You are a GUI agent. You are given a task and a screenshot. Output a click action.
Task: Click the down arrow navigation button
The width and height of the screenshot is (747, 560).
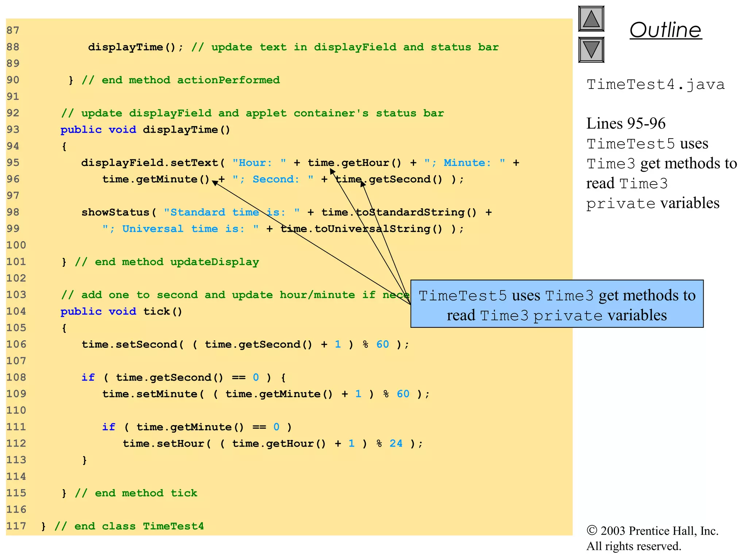(x=591, y=50)
